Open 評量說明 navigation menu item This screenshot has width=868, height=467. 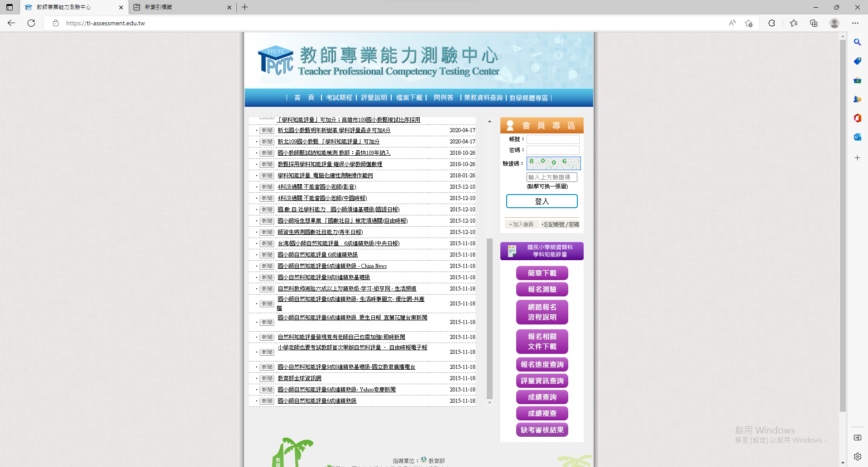click(374, 98)
